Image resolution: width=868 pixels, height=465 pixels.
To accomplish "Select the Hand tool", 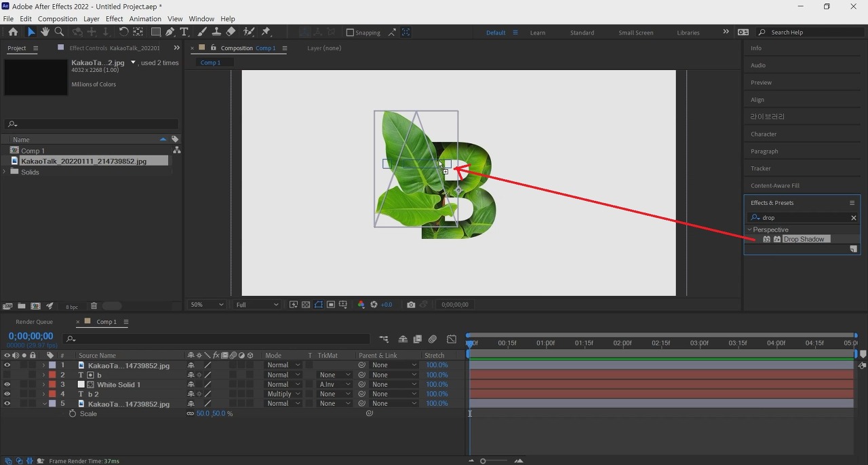I will [45, 32].
